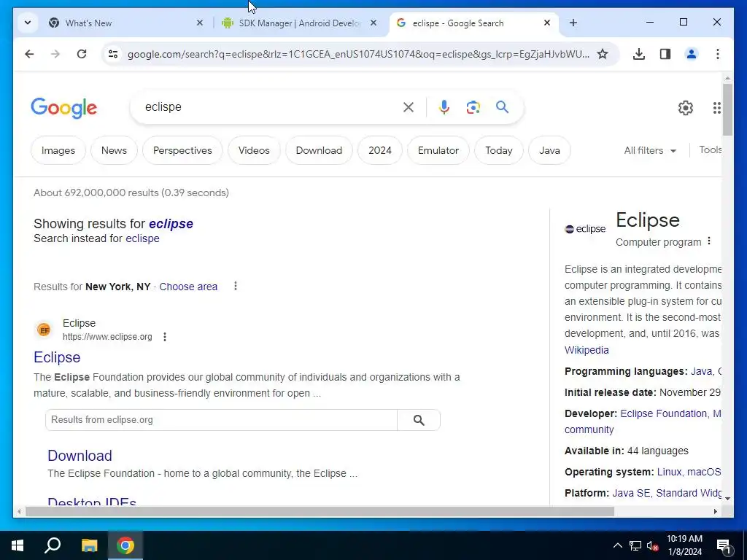Open the Google apps grid
The height and width of the screenshot is (560, 747).
[716, 108]
